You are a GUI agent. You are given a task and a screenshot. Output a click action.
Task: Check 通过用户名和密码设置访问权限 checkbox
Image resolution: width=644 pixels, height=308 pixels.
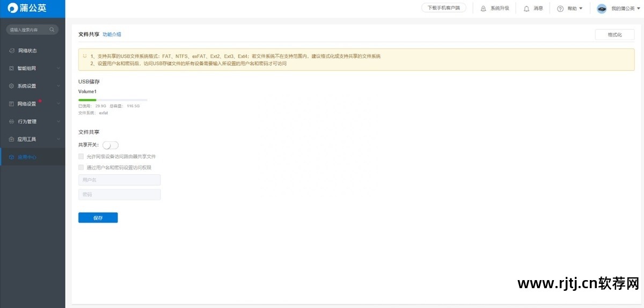click(81, 167)
